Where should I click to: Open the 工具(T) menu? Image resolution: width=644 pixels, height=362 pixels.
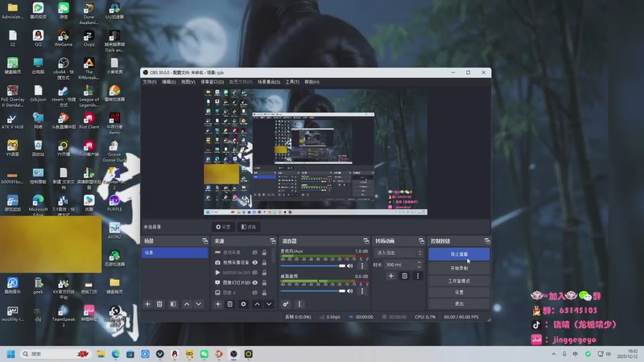coord(292,82)
